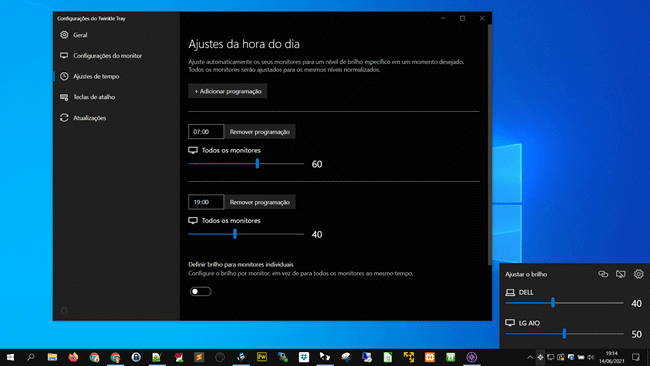Open Sublime Text from taskbar
The width and height of the screenshot is (650, 366).
(199, 357)
